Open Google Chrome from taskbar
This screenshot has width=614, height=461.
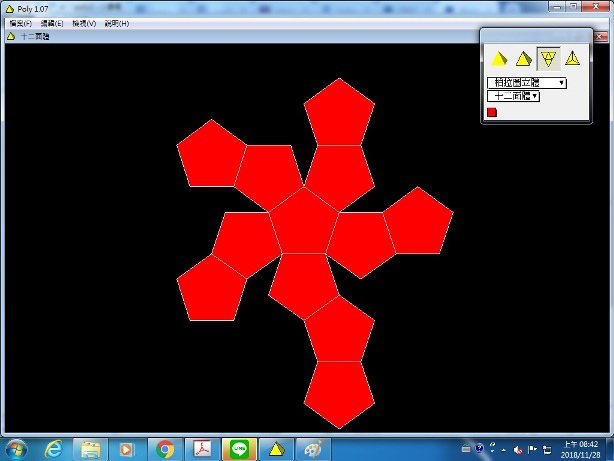pyautogui.click(x=165, y=450)
